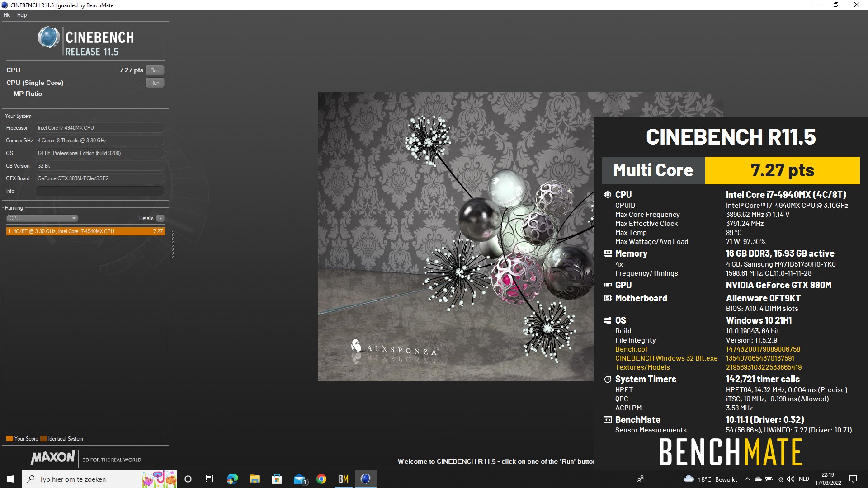Screen dimensions: 868x488
Task: Select the 4C/8T i7-4940MX ranking entry
Action: [x=85, y=231]
